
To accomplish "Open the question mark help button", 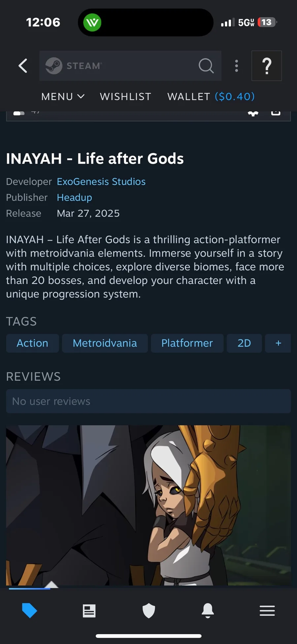I will pos(267,66).
